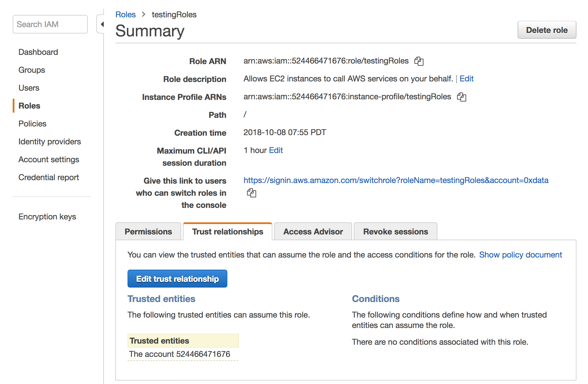The image size is (588, 384).
Task: Switch to the Access Advisor tab
Action: pos(312,232)
